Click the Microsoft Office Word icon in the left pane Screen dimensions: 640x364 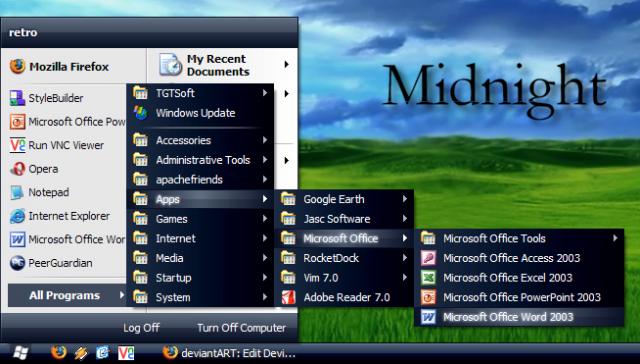17,240
